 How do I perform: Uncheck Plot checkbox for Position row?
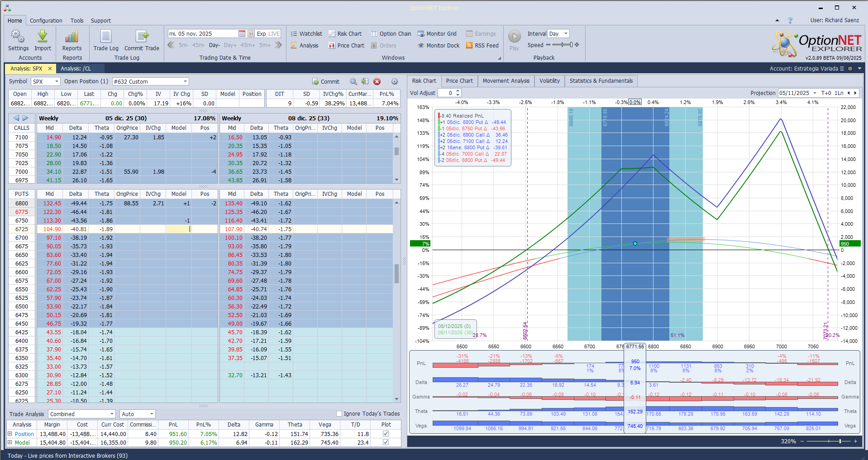point(386,434)
